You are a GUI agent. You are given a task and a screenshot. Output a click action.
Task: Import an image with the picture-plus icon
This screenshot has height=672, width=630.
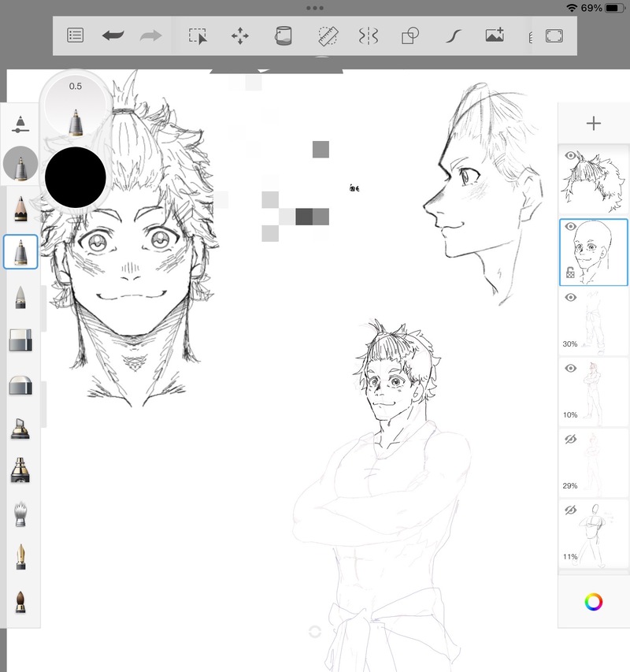495,35
